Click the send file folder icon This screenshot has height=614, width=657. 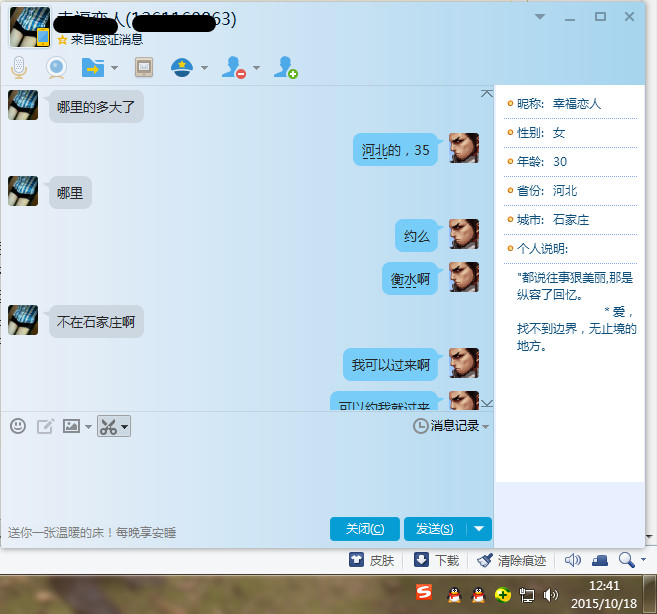click(93, 67)
